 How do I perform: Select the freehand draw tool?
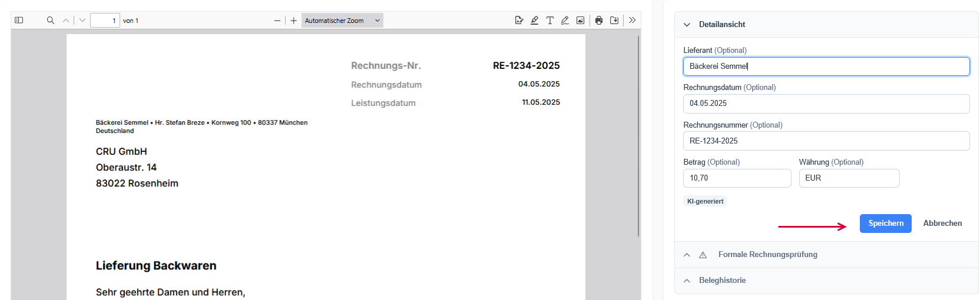click(x=565, y=21)
